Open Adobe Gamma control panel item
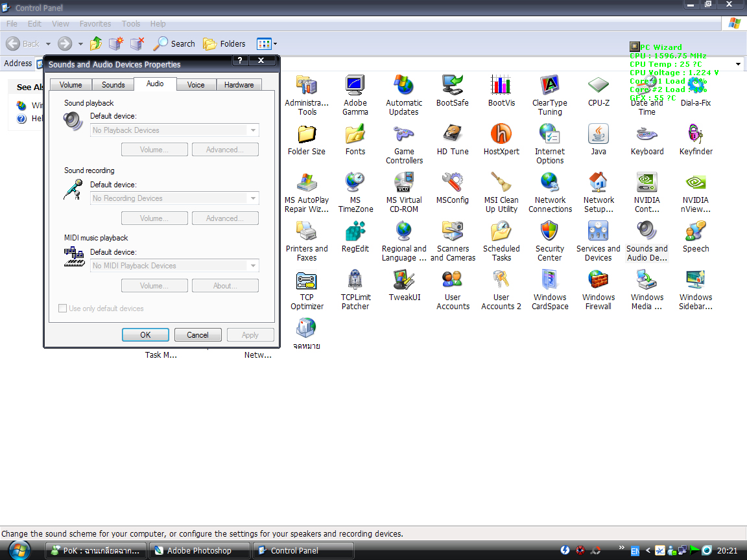 coord(355,95)
